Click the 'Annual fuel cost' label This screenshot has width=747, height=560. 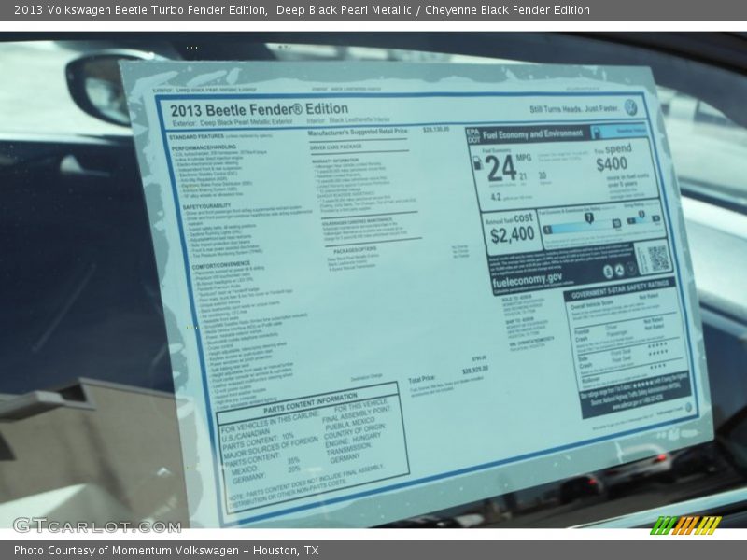click(509, 219)
